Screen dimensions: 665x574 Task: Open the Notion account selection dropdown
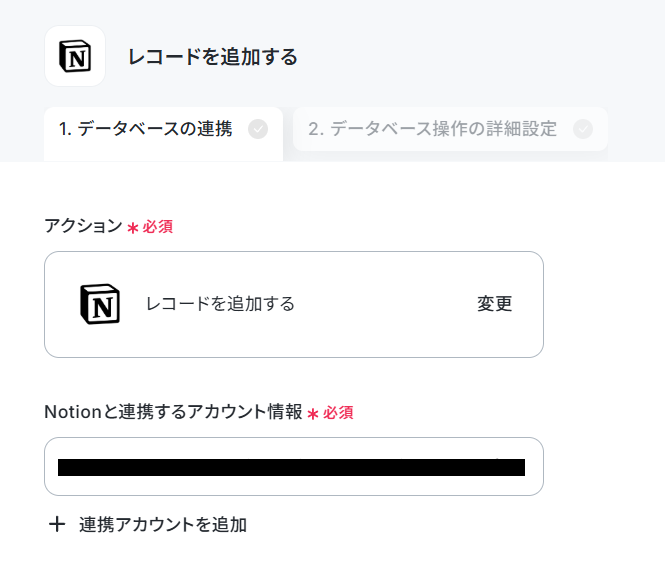click(294, 466)
